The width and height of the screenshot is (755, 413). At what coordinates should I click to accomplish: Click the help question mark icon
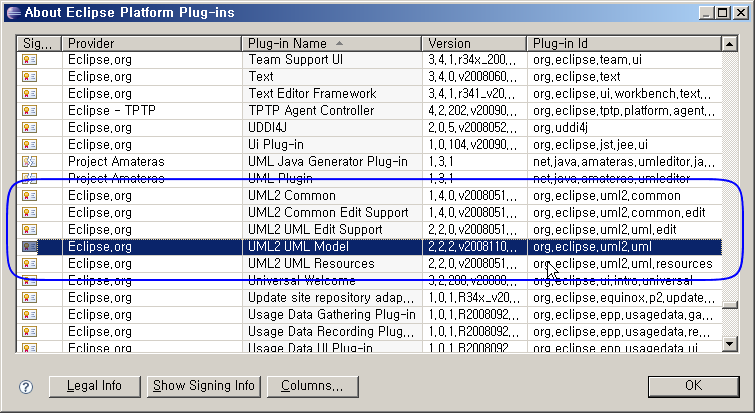pyautogui.click(x=27, y=386)
